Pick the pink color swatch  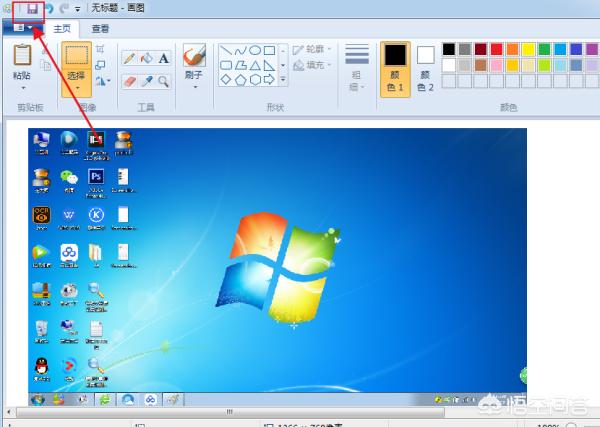point(497,65)
